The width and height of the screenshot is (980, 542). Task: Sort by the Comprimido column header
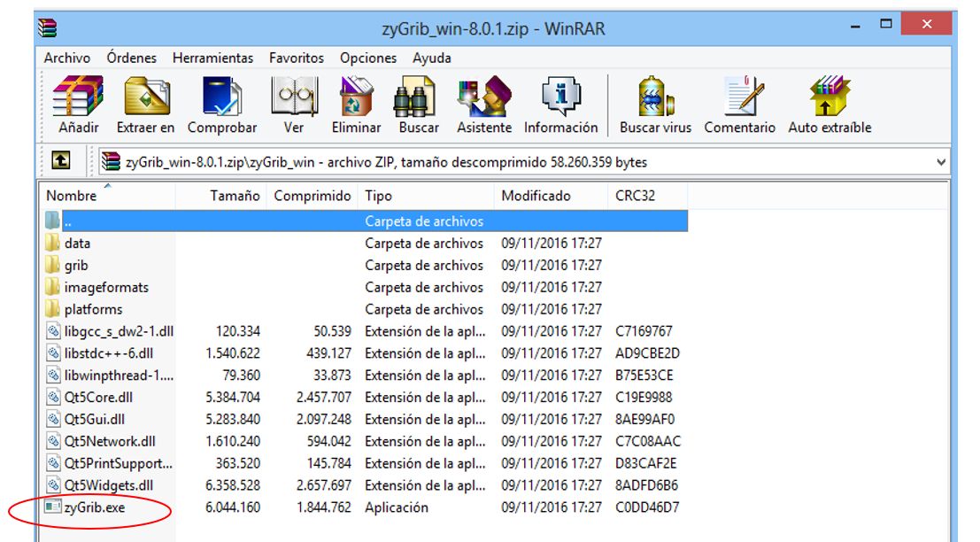coord(312,196)
